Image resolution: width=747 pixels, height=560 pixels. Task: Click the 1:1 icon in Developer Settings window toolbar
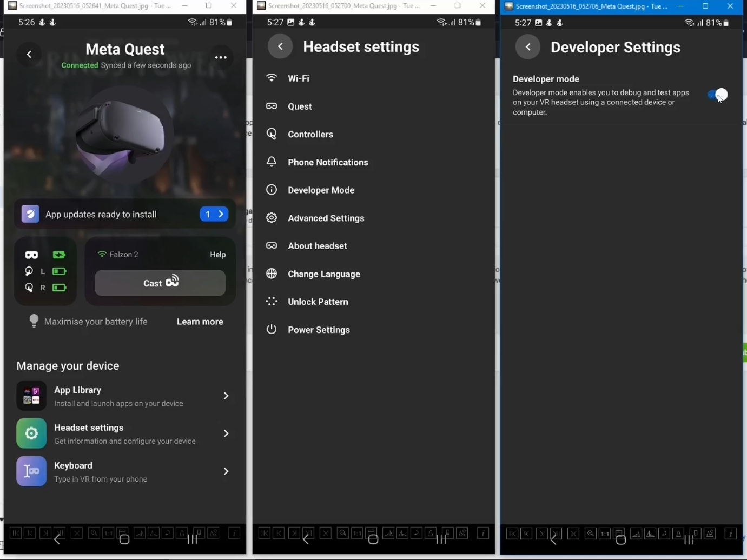[x=605, y=534]
